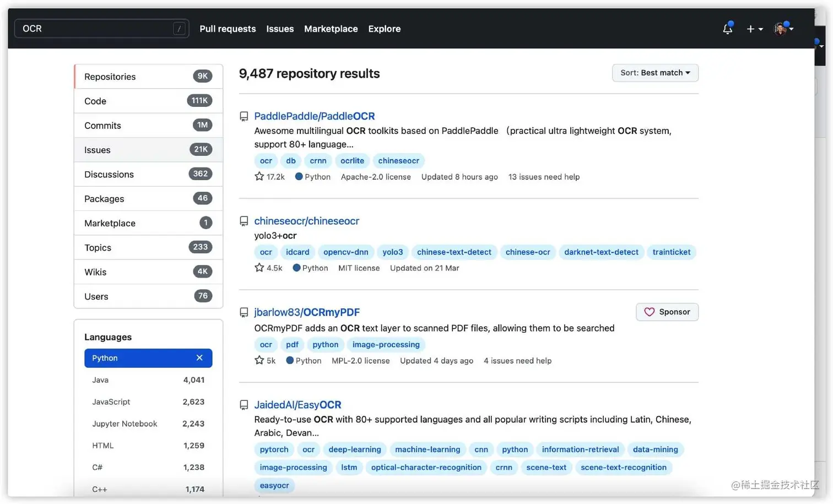Viewport: 833px width, 504px height.
Task: Open Pull requests in top navigation
Action: 228,29
